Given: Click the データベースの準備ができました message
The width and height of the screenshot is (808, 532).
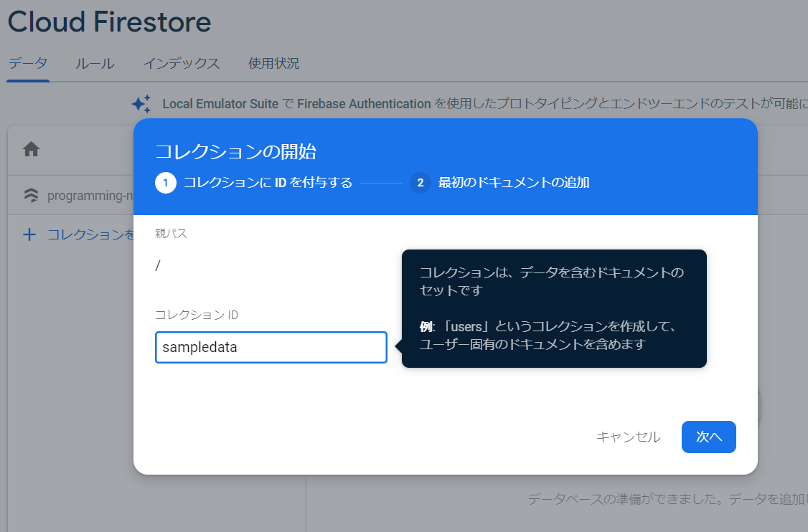Looking at the screenshot, I should click(668, 499).
